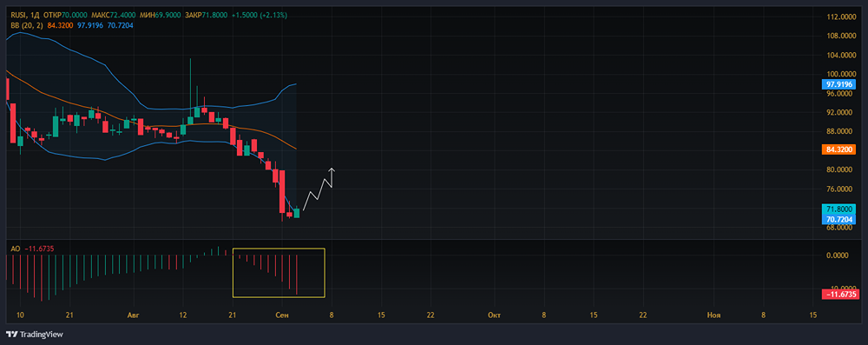Click the 88.0000 price scale label
Image resolution: width=868 pixels, height=345 pixels.
[x=840, y=131]
